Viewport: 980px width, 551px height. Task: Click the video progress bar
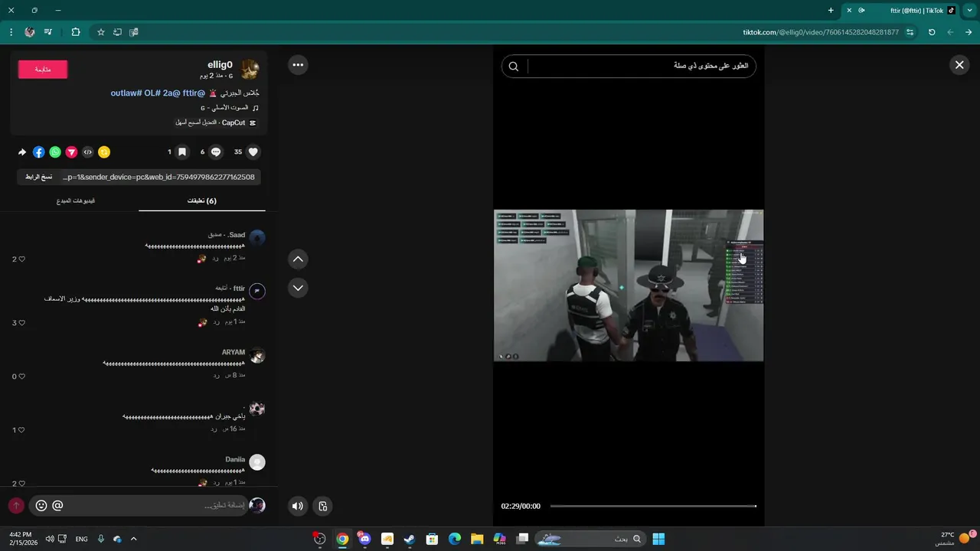(653, 506)
